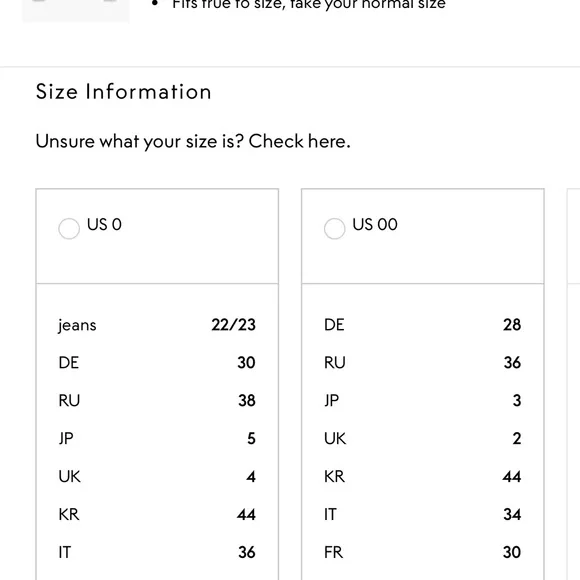Click the UK 4 row in US 0 card
This screenshot has height=580, width=580.
pyautogui.click(x=157, y=476)
